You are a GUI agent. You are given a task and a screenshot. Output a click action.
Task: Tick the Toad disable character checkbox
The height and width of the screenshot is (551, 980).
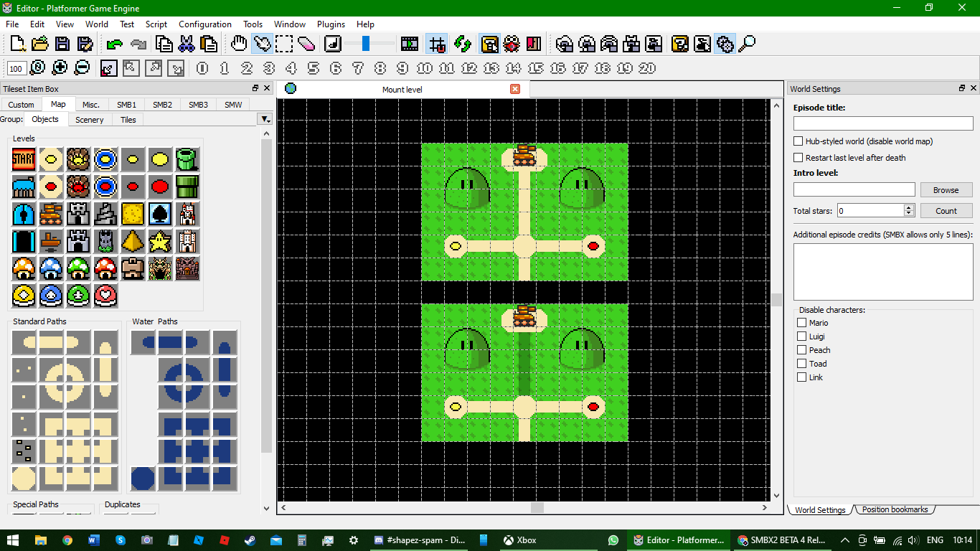tap(801, 364)
